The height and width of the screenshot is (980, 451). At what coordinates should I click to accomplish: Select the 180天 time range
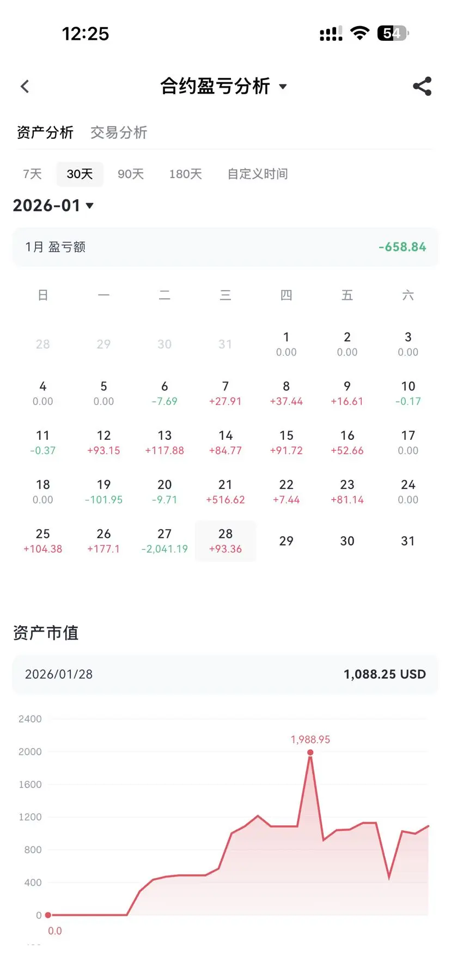185,174
